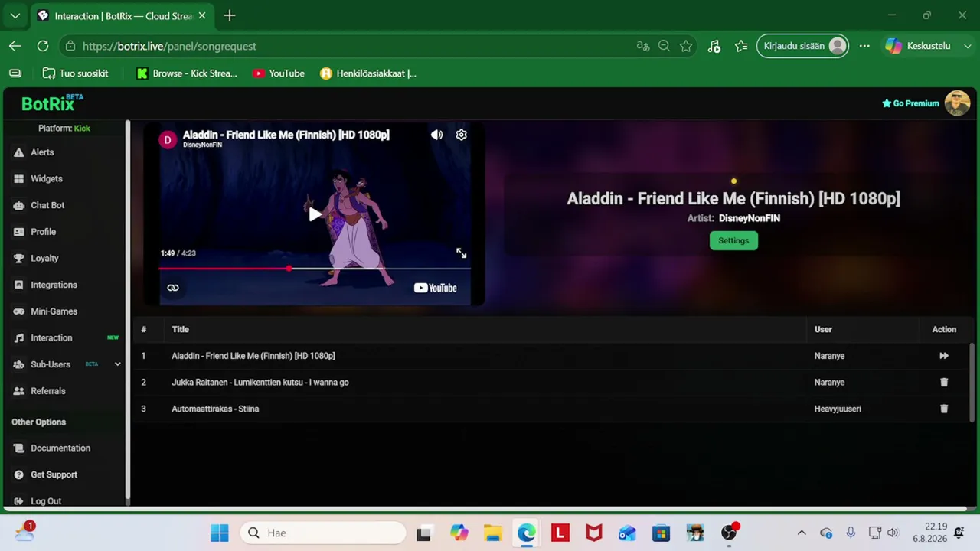Image resolution: width=980 pixels, height=551 pixels.
Task: Open the Keskustelu Copilot chat
Action: (918, 46)
